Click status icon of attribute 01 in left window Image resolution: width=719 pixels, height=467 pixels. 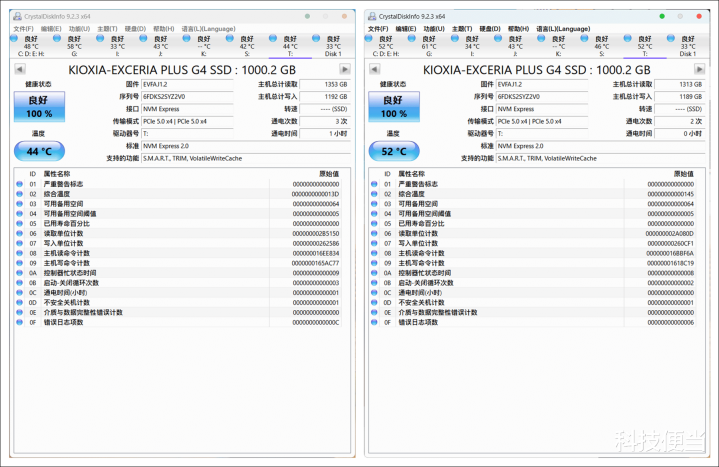coord(19,184)
